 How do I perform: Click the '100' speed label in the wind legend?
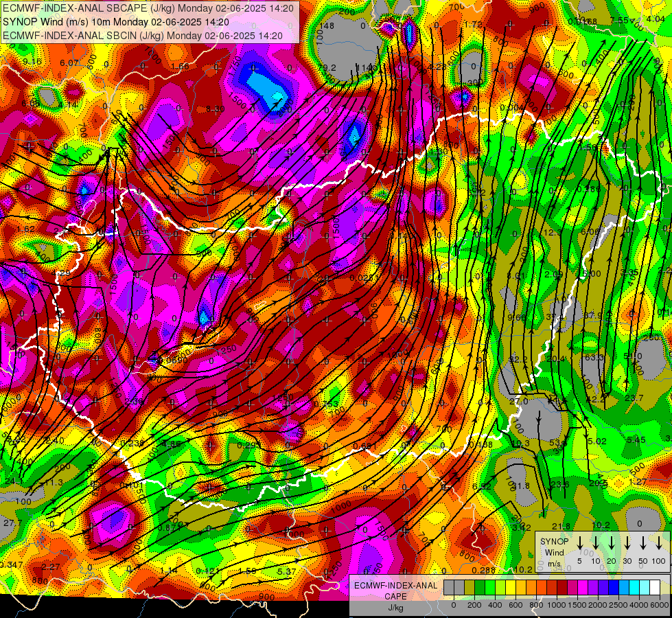click(x=659, y=561)
